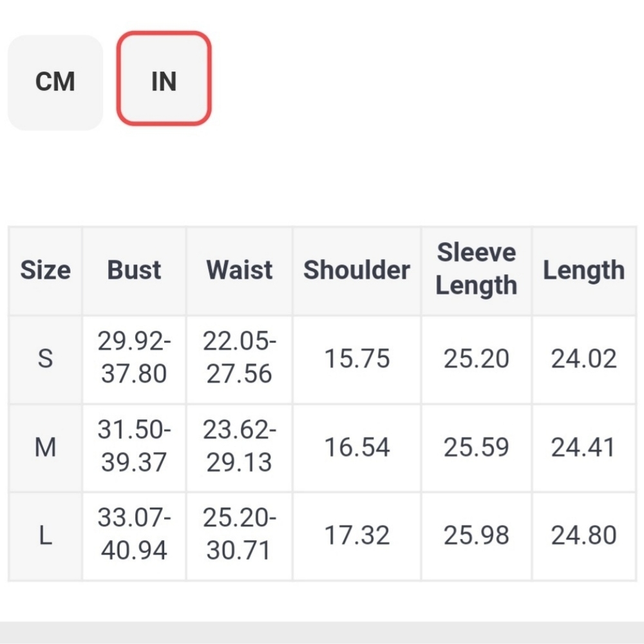
Task: Select shoulder value 17.32
Action: pos(357,536)
